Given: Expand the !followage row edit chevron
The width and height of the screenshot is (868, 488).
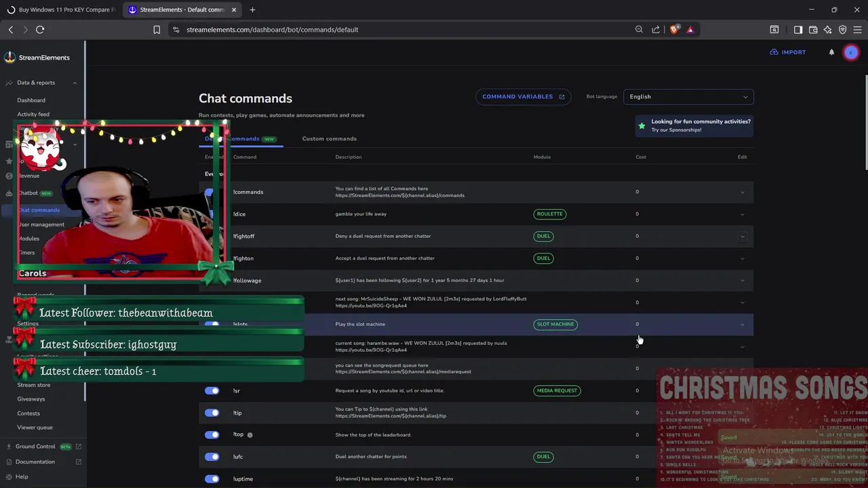Looking at the screenshot, I should point(743,281).
